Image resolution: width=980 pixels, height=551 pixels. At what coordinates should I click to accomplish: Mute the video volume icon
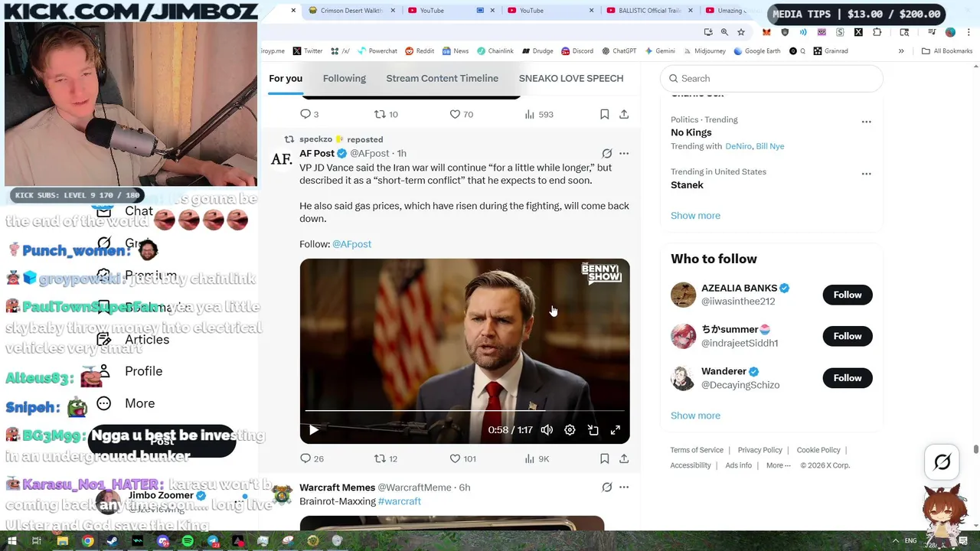[547, 430]
